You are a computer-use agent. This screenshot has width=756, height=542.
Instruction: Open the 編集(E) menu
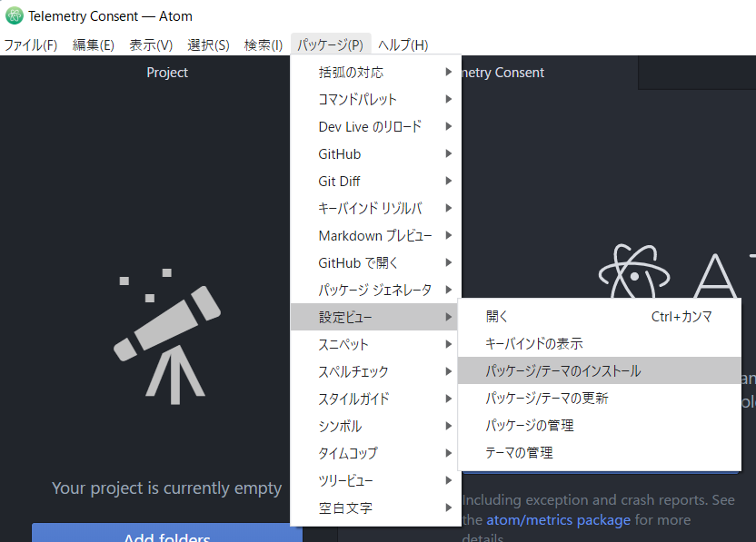coord(93,44)
